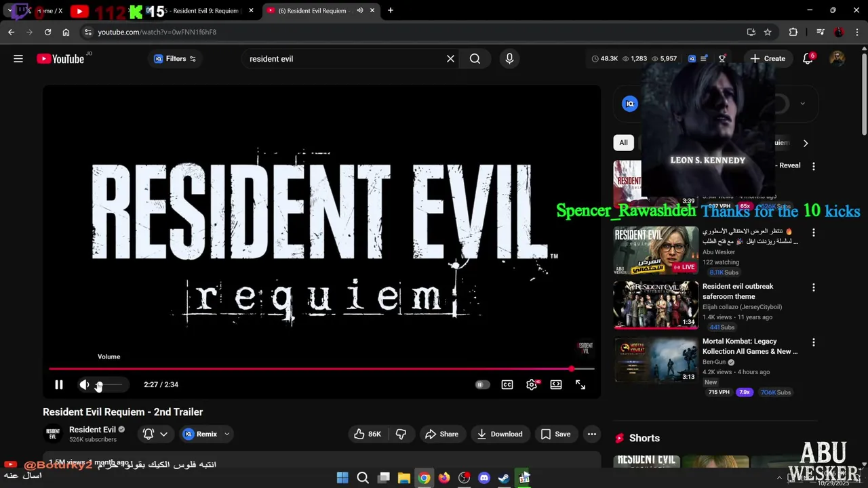Open the Ben-Gun channel link
Screen dimensions: 868x488
point(714,362)
